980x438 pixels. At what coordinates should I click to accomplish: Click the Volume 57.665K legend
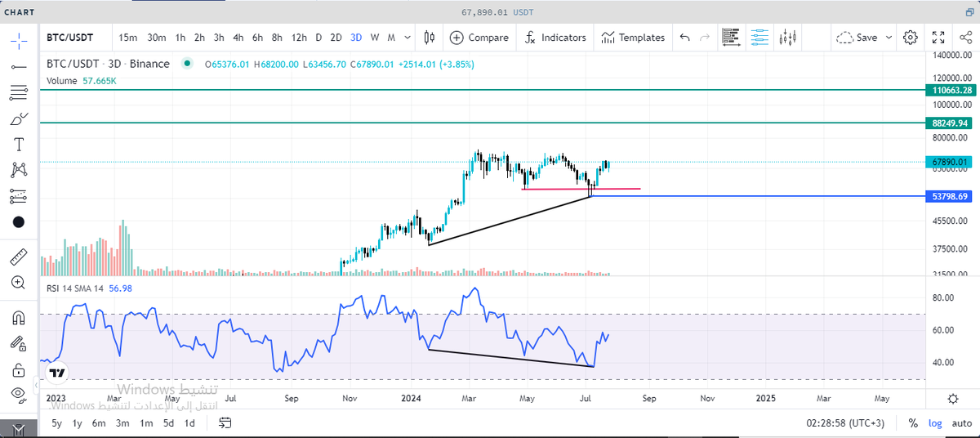[x=80, y=81]
